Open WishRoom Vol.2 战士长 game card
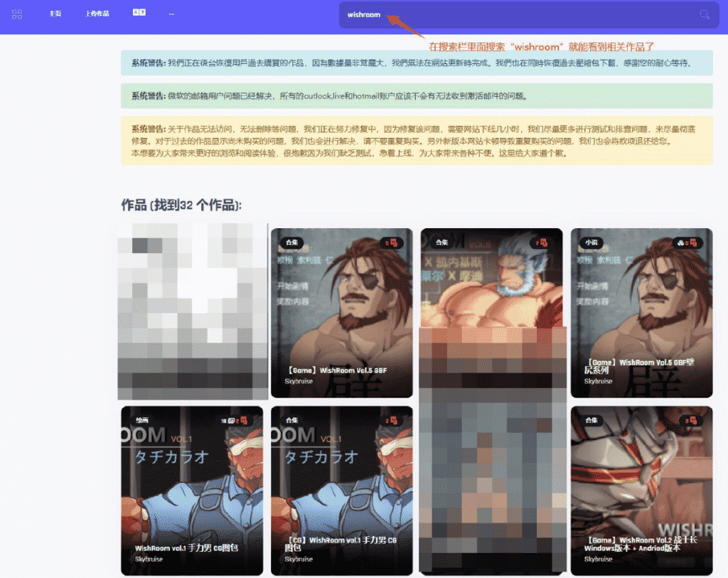Image resolution: width=728 pixels, height=578 pixels. pos(642,491)
